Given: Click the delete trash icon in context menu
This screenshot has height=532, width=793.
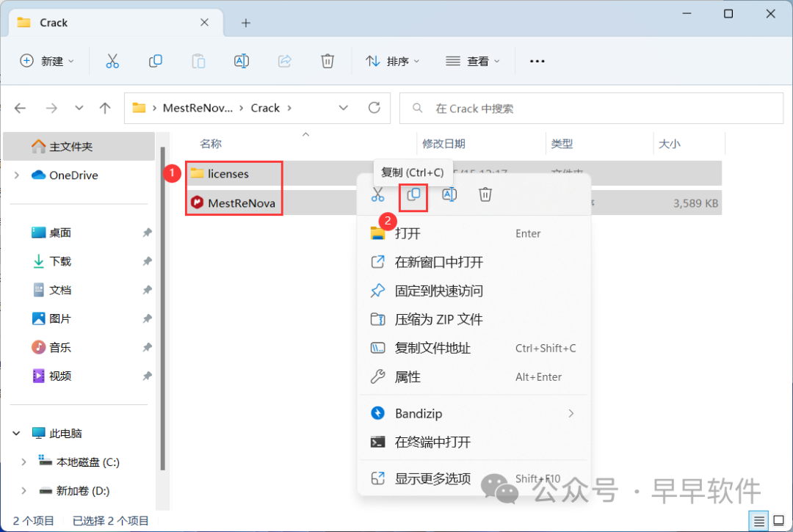Looking at the screenshot, I should point(485,194).
